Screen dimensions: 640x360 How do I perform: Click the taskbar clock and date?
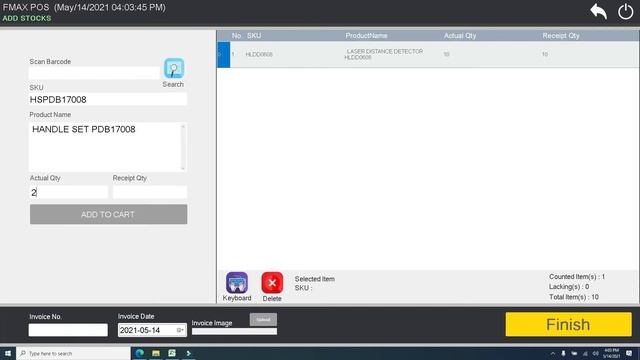(x=611, y=353)
